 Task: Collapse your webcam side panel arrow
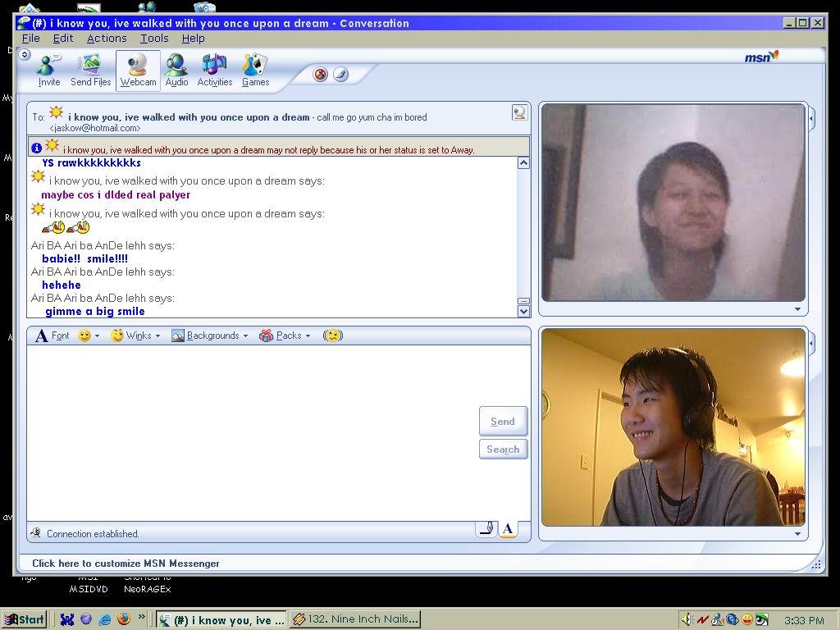click(x=812, y=343)
